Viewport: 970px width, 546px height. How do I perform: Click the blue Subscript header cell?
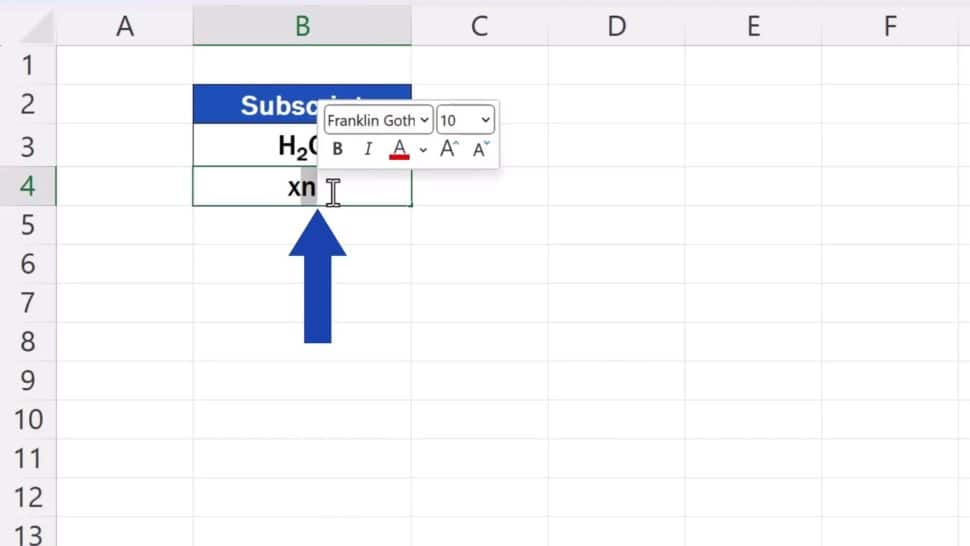pos(262,104)
